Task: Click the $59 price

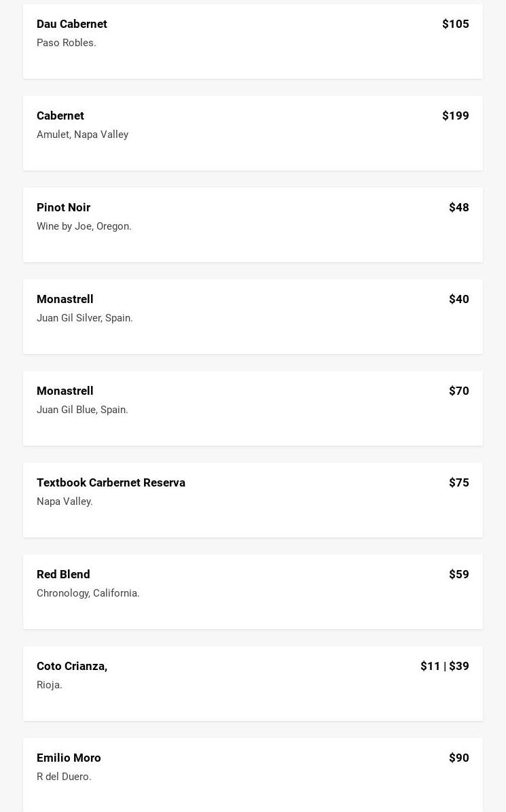Action: [x=458, y=574]
